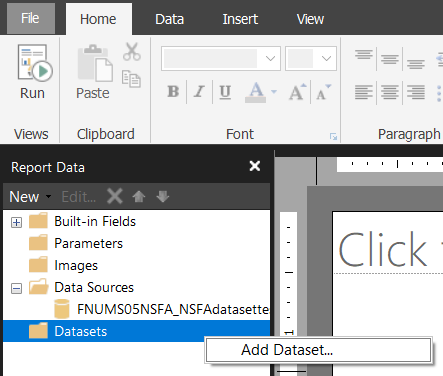This screenshot has height=376, width=443.
Task: Center paragraph text horizontally
Action: [x=390, y=92]
